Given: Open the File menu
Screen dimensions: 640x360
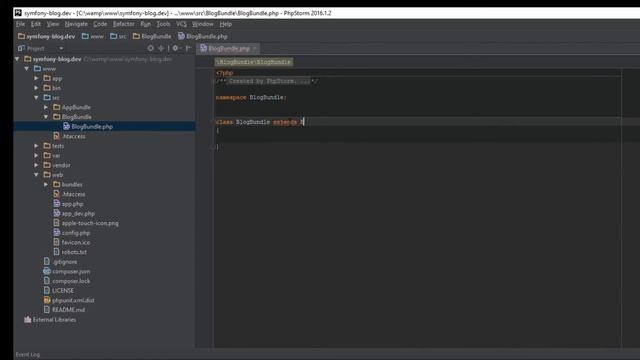Looking at the screenshot, I should point(20,24).
